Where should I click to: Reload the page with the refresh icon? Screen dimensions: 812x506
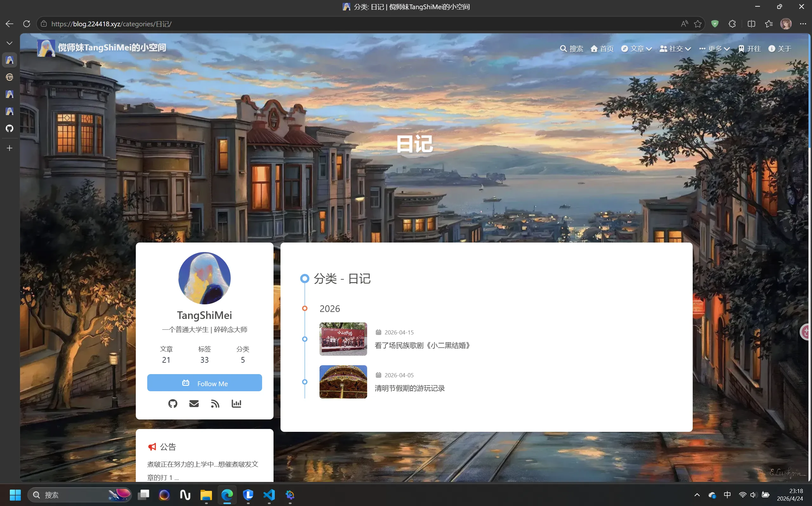[x=27, y=24]
